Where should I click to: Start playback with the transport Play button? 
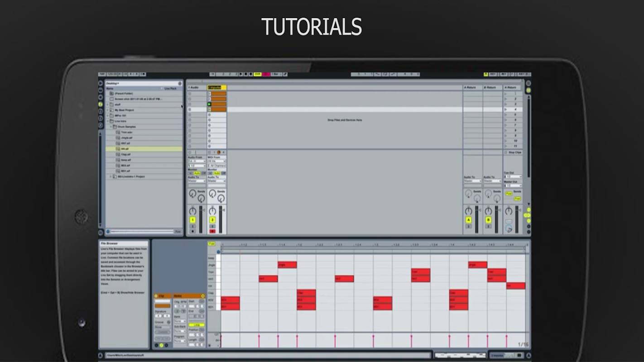[x=241, y=74]
